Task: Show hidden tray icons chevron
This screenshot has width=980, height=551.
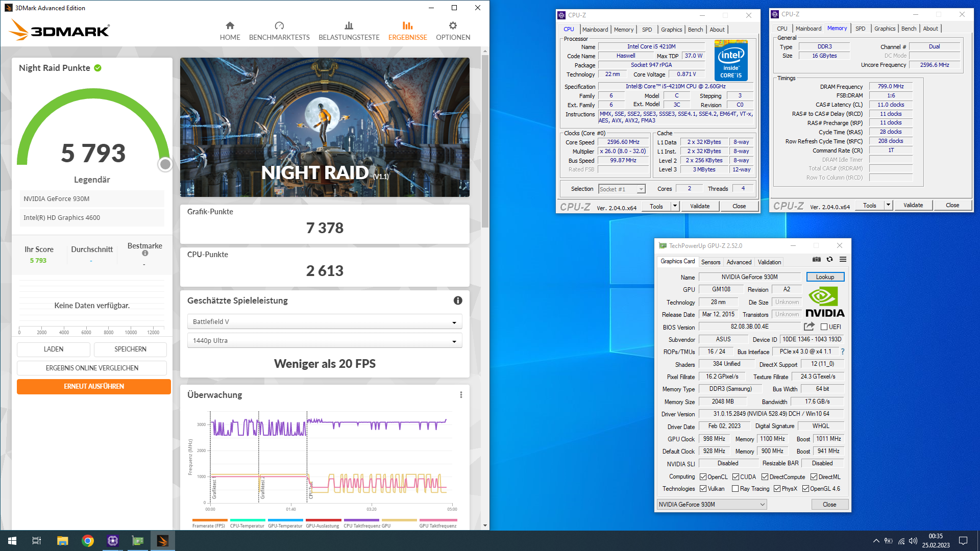Action: pos(876,541)
